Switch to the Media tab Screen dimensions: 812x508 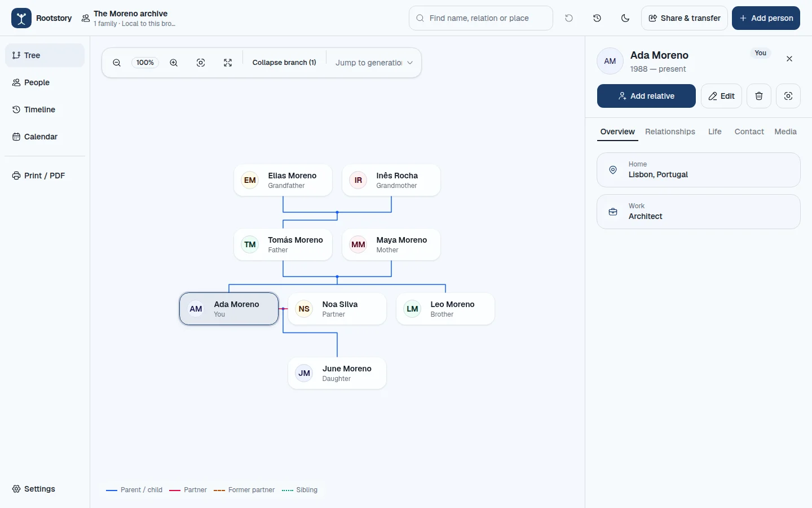(785, 132)
